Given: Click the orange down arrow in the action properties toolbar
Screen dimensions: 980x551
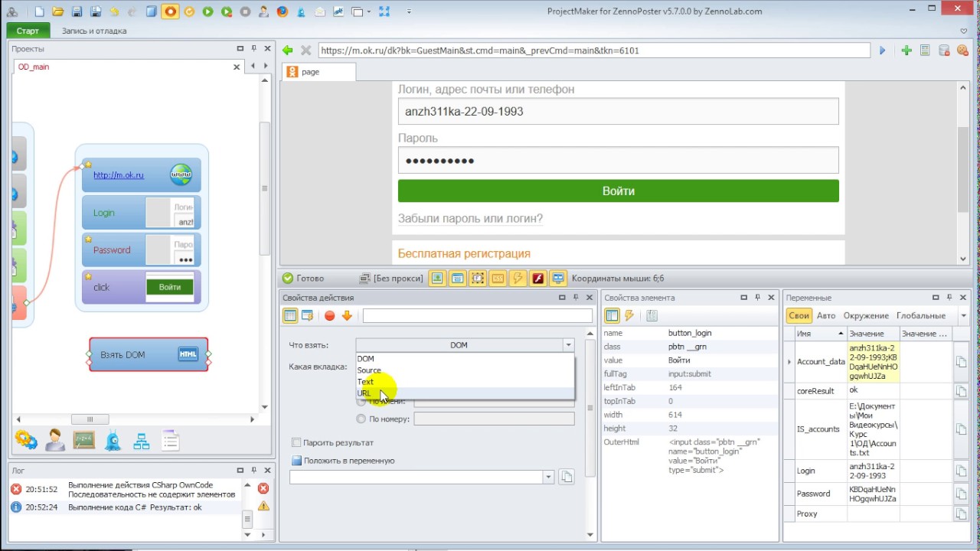Looking at the screenshot, I should point(347,315).
